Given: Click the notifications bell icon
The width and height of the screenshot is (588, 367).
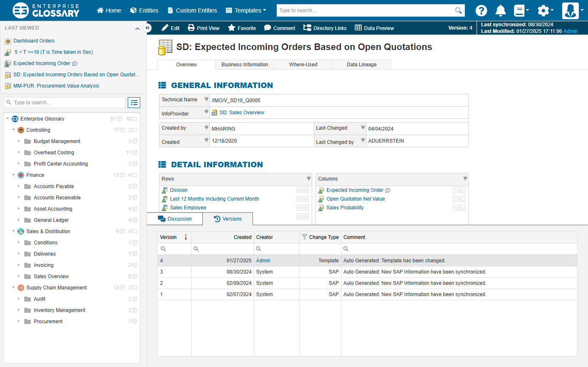Looking at the screenshot, I should pos(500,10).
